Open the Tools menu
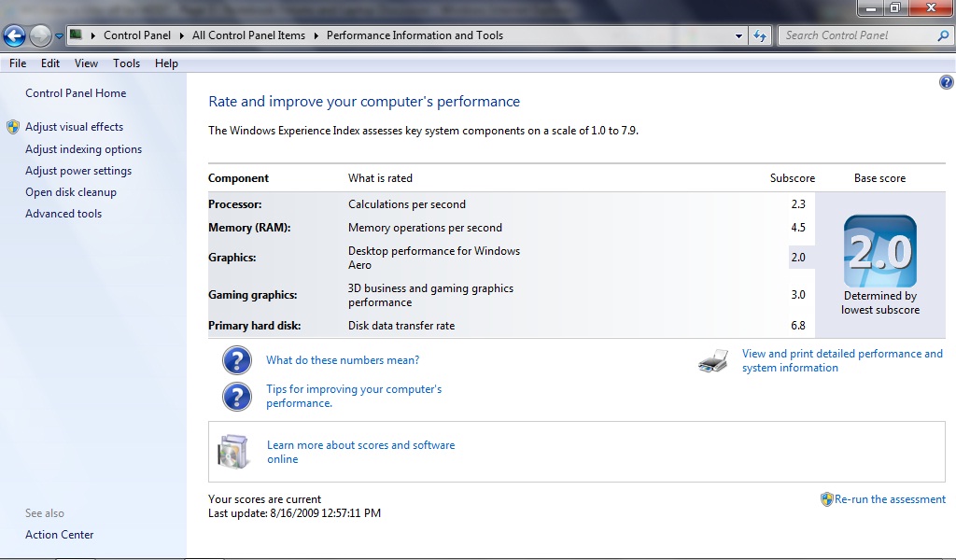Screen dimensions: 956x560 [x=126, y=63]
